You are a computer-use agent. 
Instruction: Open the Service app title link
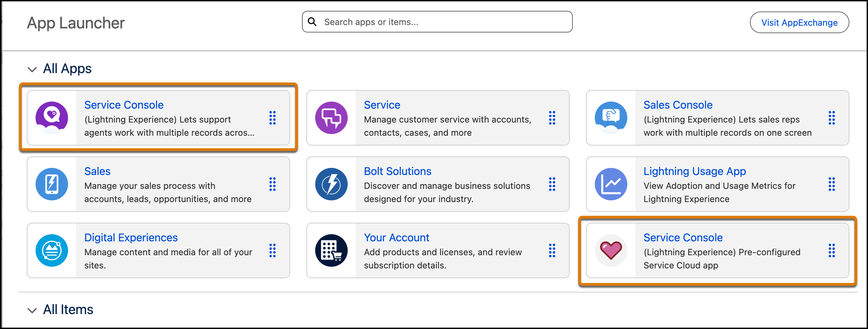click(382, 105)
